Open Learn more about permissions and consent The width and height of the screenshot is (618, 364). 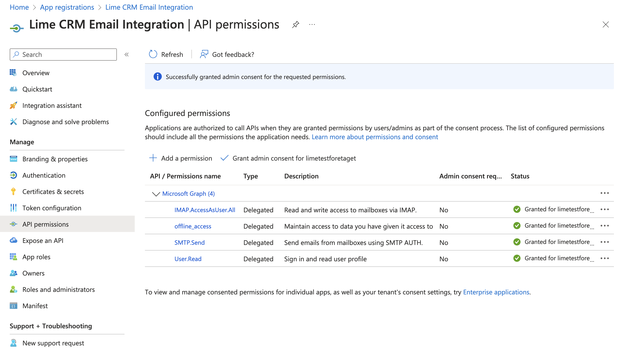pos(375,137)
